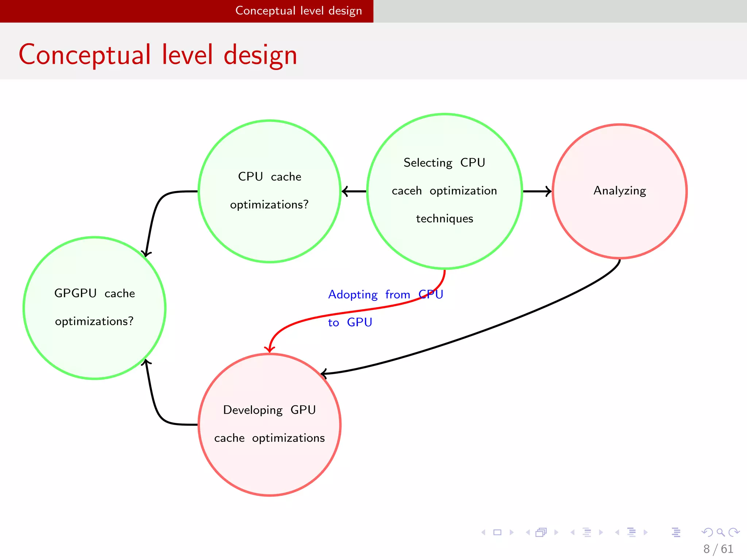Image resolution: width=747 pixels, height=560 pixels.
Task: Click the presentation outline navigation icon
Action: 676,532
